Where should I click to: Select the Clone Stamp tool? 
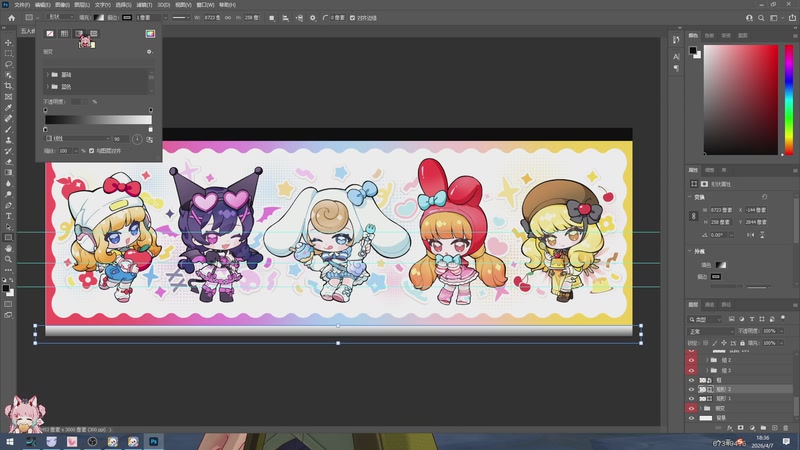click(x=8, y=140)
